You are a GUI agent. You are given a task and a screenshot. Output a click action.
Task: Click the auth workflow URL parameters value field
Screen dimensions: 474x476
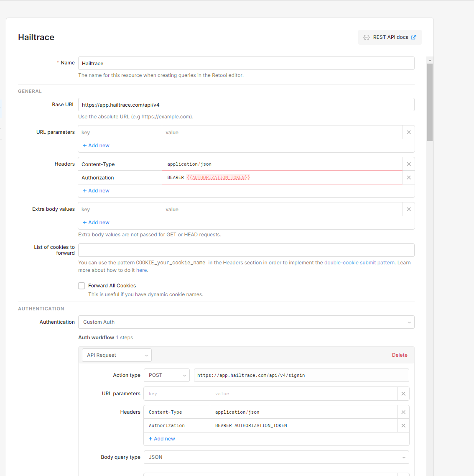pos(303,394)
